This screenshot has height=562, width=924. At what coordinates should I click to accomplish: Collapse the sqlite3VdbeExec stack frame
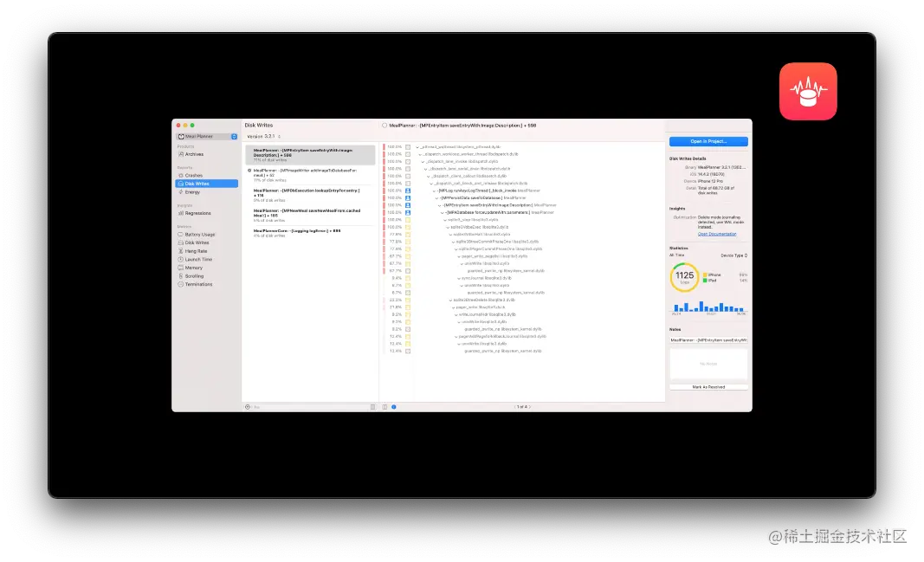[x=449, y=228]
